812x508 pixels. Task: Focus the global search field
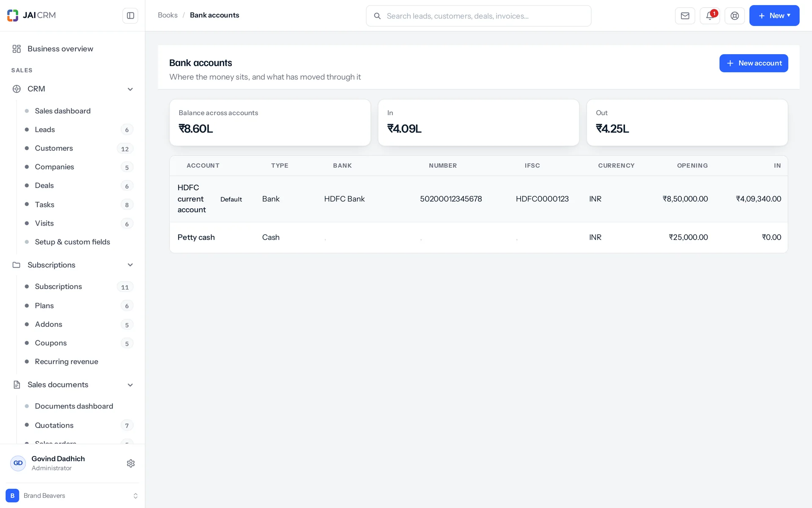(478, 16)
